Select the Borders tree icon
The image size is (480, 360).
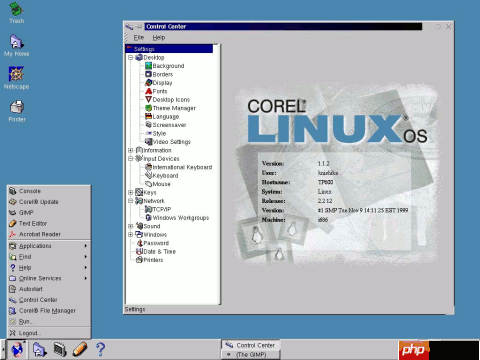coord(149,74)
